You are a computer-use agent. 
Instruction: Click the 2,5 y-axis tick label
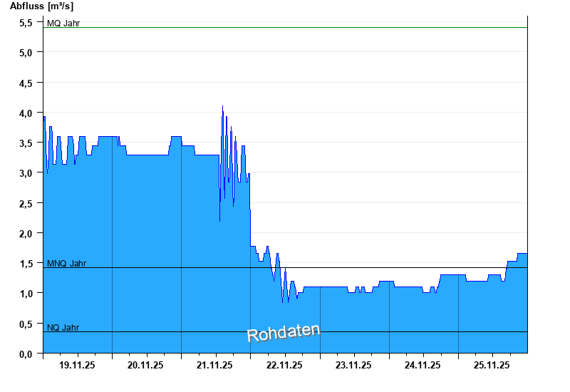(x=26, y=203)
